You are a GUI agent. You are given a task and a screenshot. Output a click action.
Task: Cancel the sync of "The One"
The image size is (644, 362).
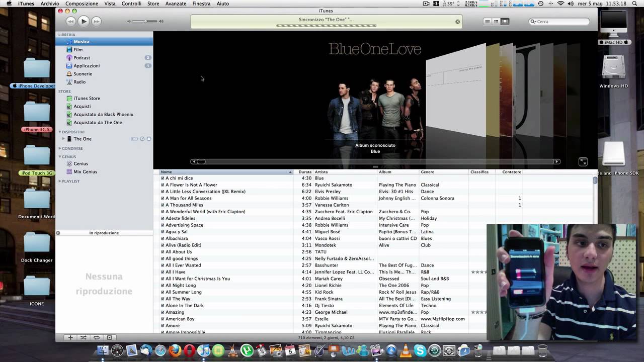(457, 22)
